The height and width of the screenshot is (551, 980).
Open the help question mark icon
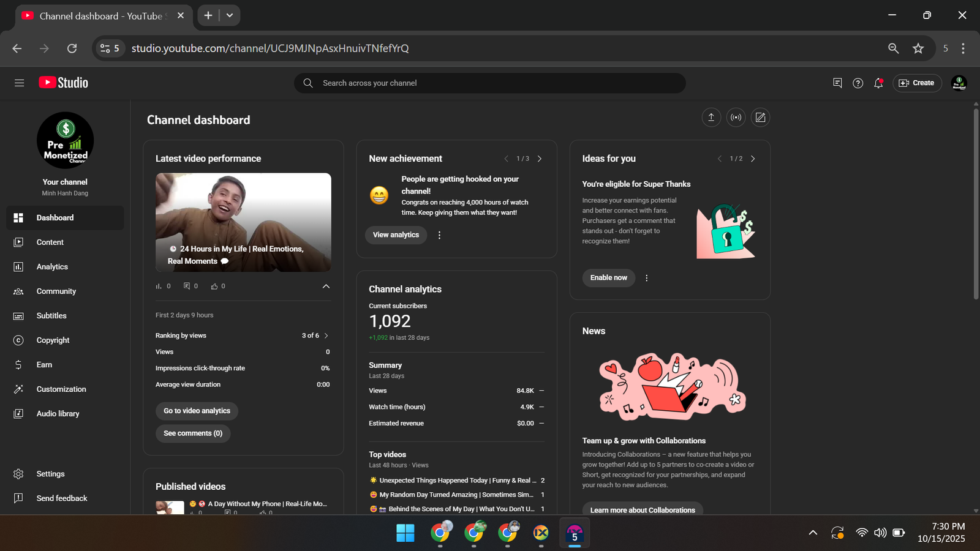pos(858,83)
